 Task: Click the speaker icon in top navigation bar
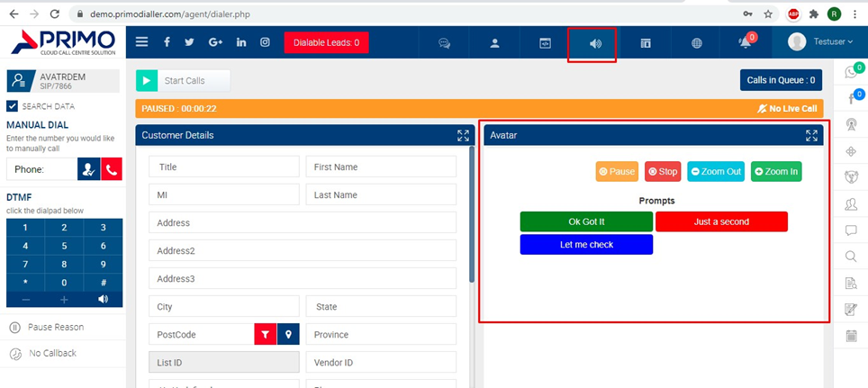pyautogui.click(x=595, y=43)
